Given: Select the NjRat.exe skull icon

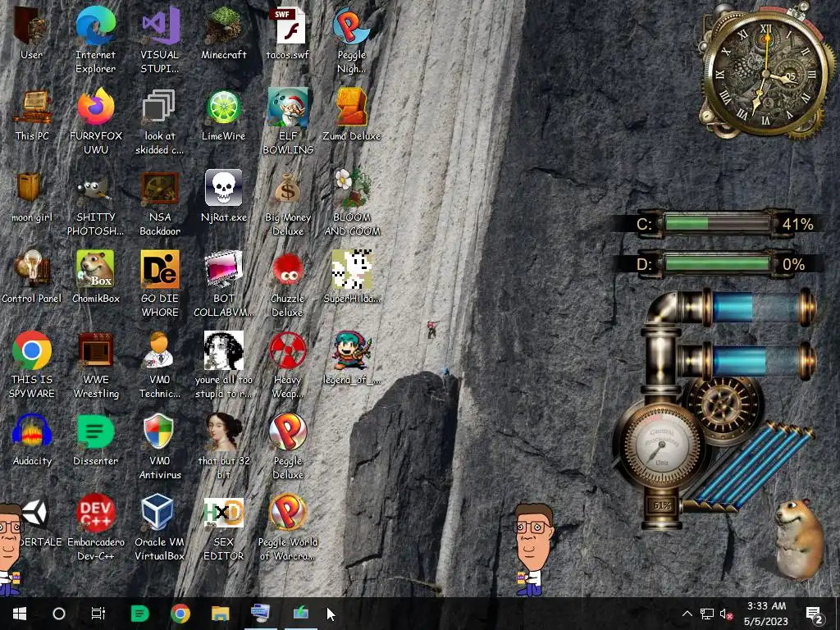Looking at the screenshot, I should click(224, 197).
